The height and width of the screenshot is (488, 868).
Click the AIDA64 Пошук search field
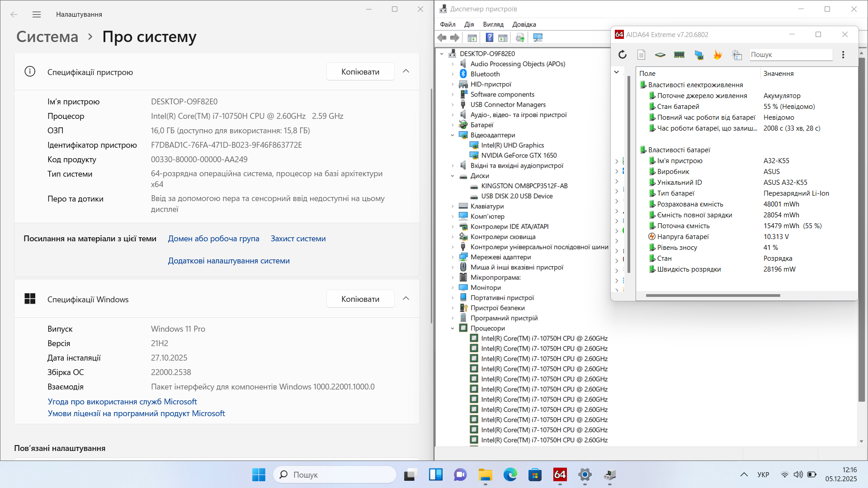(790, 55)
